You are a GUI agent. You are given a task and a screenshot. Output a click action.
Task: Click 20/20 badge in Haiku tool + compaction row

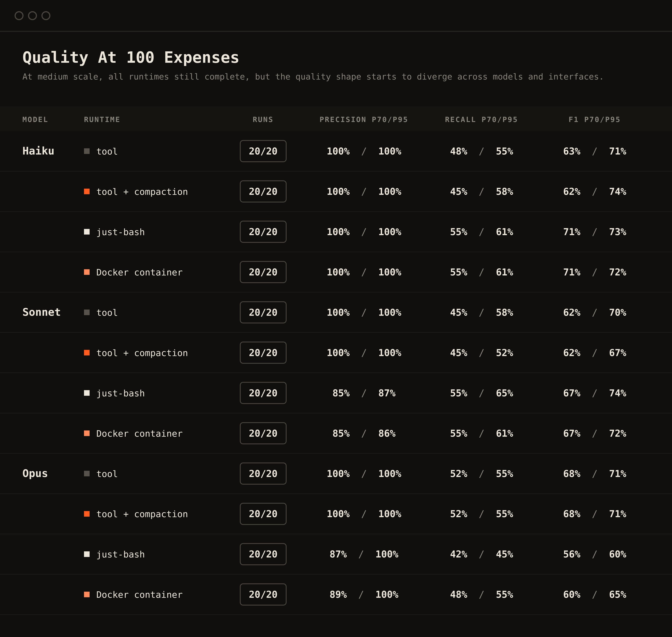[x=263, y=192]
